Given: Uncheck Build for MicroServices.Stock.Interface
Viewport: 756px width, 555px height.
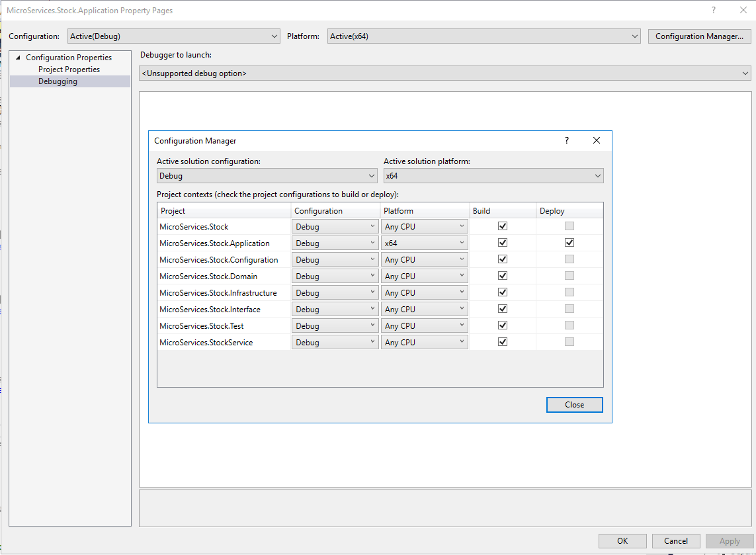Looking at the screenshot, I should tap(502, 308).
